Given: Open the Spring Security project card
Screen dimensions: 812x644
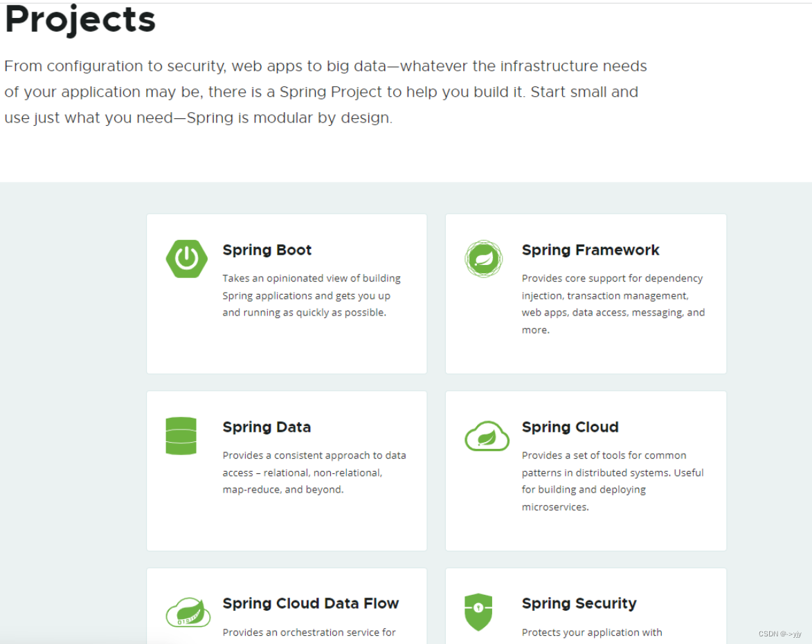Looking at the screenshot, I should coord(579,603).
